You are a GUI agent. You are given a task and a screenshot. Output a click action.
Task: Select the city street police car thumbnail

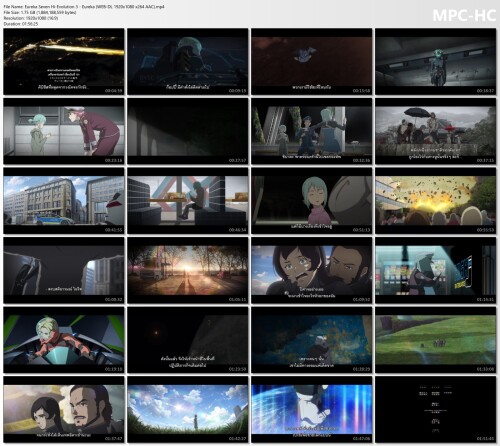(64, 201)
